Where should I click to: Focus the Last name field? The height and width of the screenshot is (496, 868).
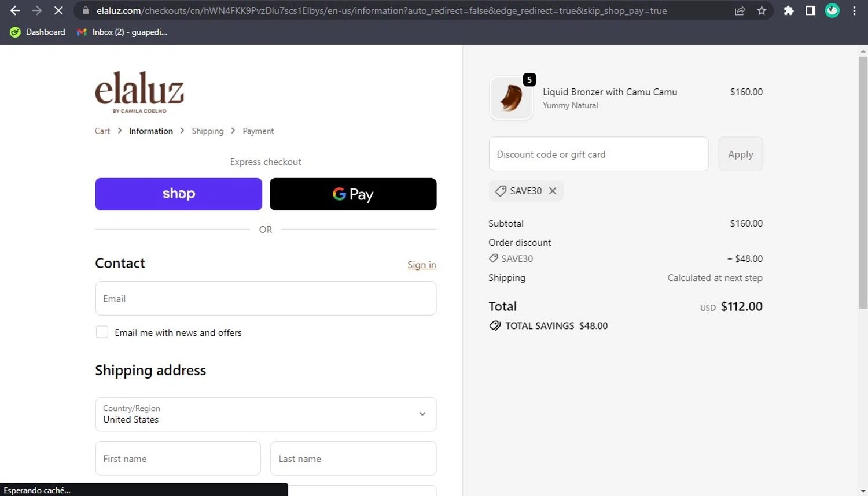pyautogui.click(x=354, y=458)
